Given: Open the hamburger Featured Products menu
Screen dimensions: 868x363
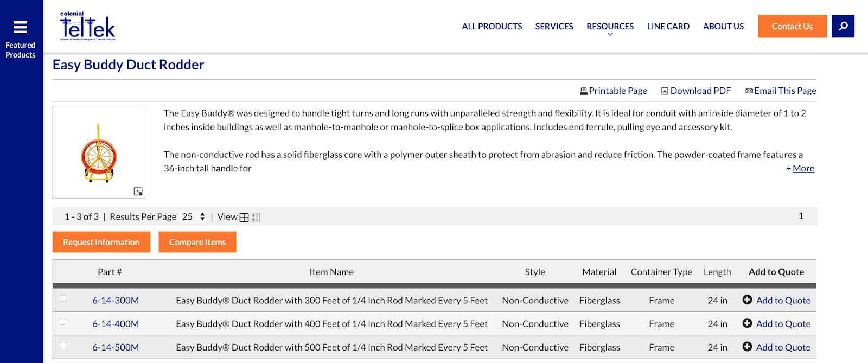Looking at the screenshot, I should tap(21, 27).
